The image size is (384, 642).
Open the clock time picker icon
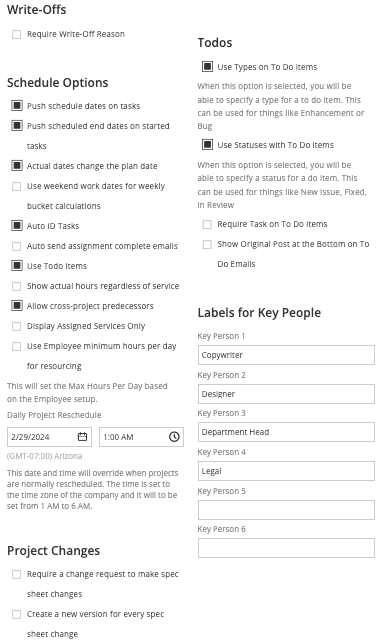(174, 437)
